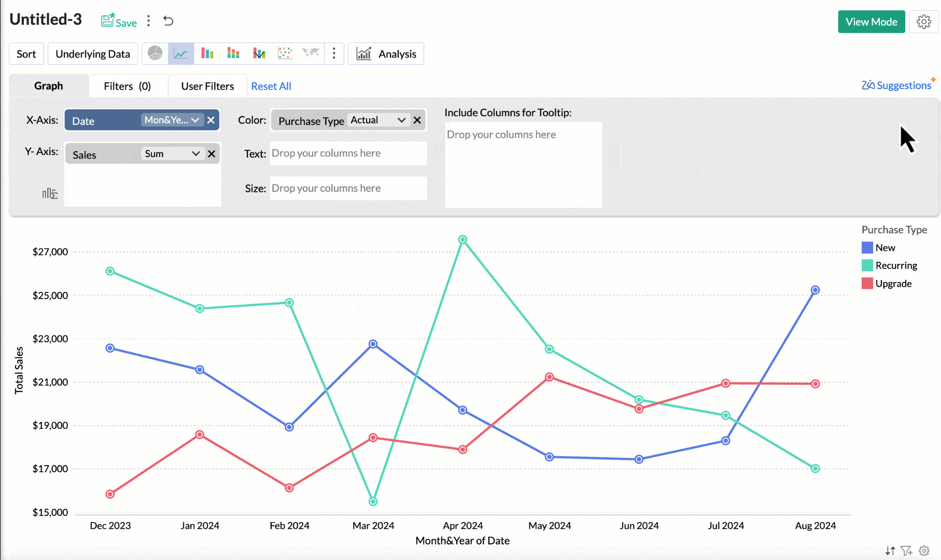This screenshot has width=941, height=560.
Task: Toggle the New series in the legend
Action: coord(884,248)
